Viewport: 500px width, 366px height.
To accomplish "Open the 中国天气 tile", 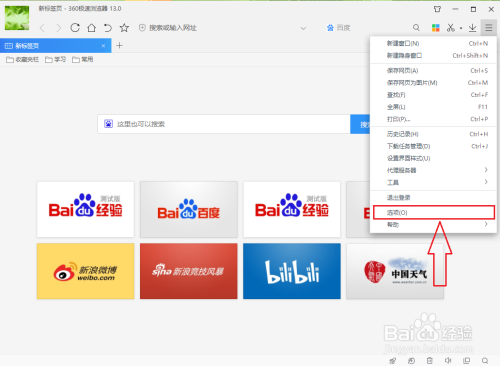I will pyautogui.click(x=395, y=271).
